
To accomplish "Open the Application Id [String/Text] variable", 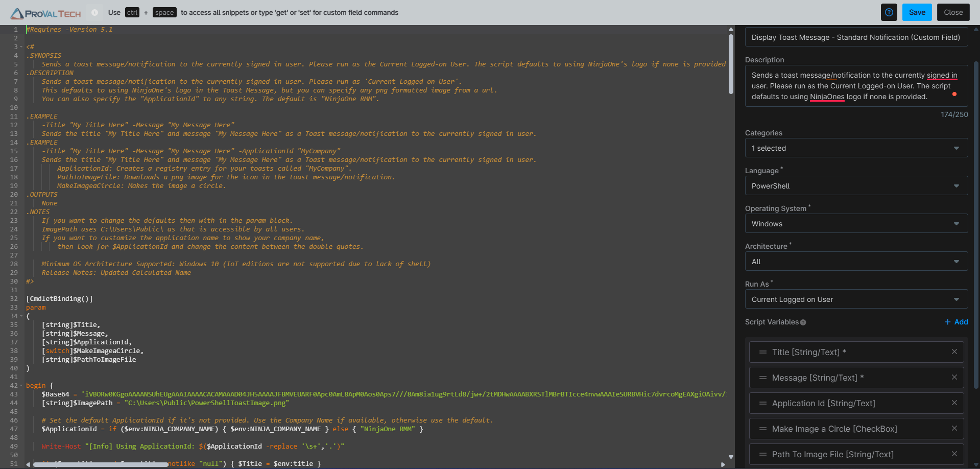I will tap(856, 403).
